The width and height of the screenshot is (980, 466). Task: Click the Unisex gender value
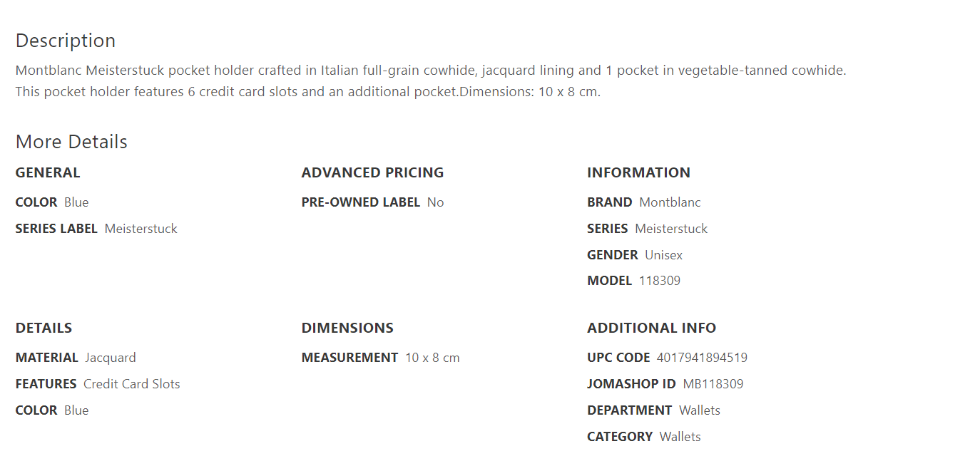pyautogui.click(x=663, y=255)
